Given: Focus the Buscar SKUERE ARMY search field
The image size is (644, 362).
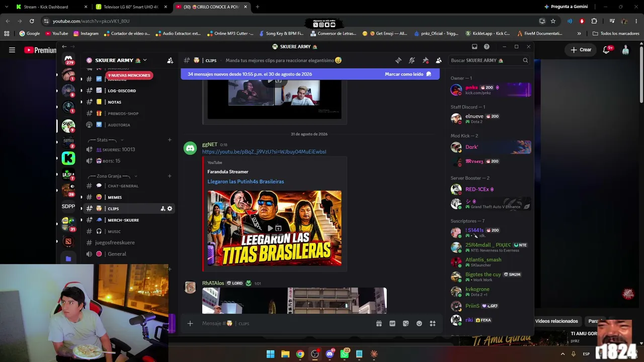Looking at the screenshot, I should pos(489,60).
